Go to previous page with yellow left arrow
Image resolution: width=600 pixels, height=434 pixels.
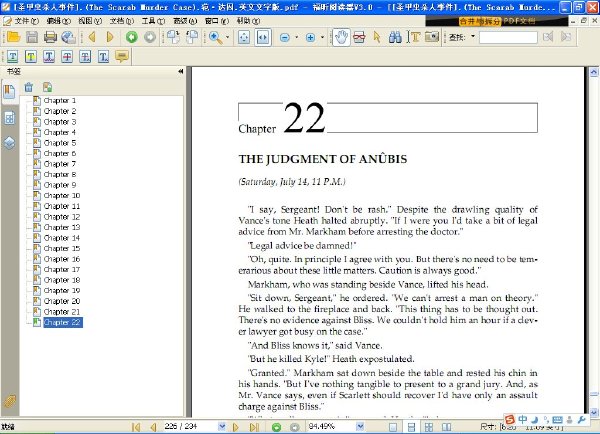pos(92,37)
